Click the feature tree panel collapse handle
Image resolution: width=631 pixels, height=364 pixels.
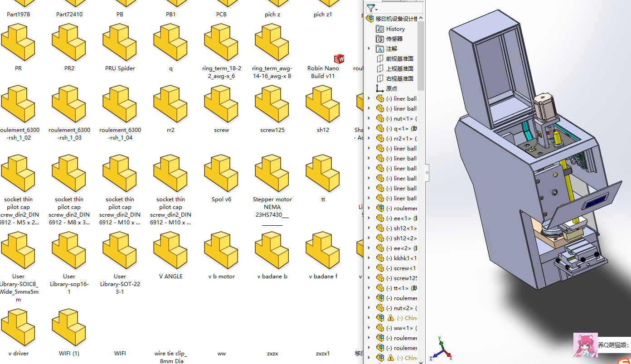[x=427, y=172]
